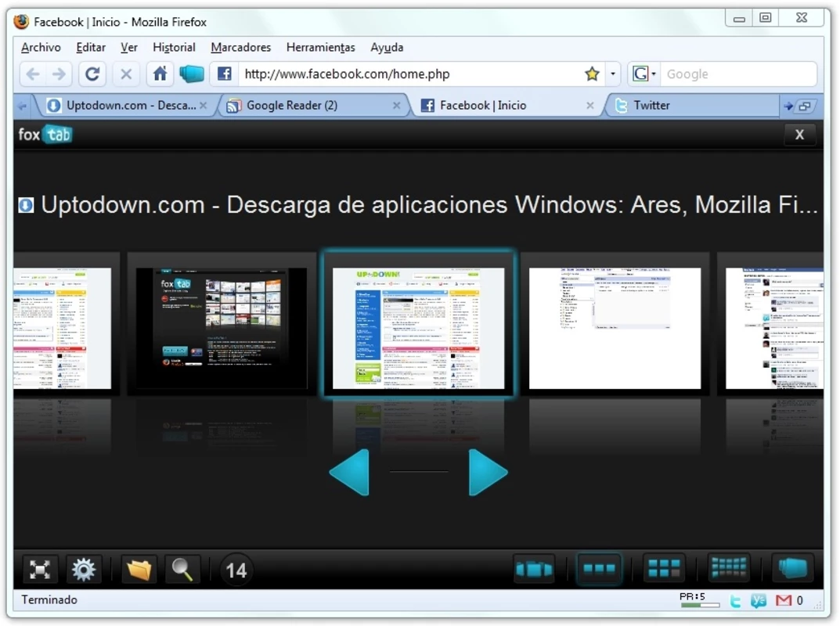840x626 pixels.
Task: Open the Yoono status bar icon
Action: (x=759, y=601)
